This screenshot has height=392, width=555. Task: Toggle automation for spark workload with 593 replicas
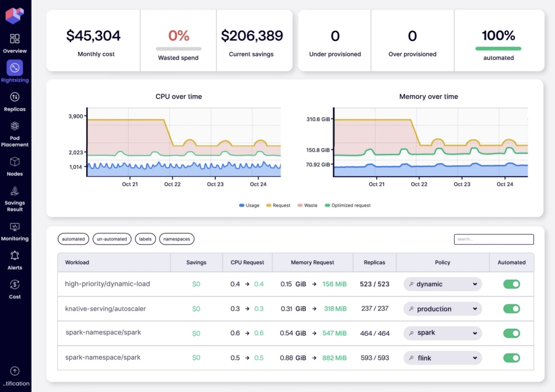point(511,358)
